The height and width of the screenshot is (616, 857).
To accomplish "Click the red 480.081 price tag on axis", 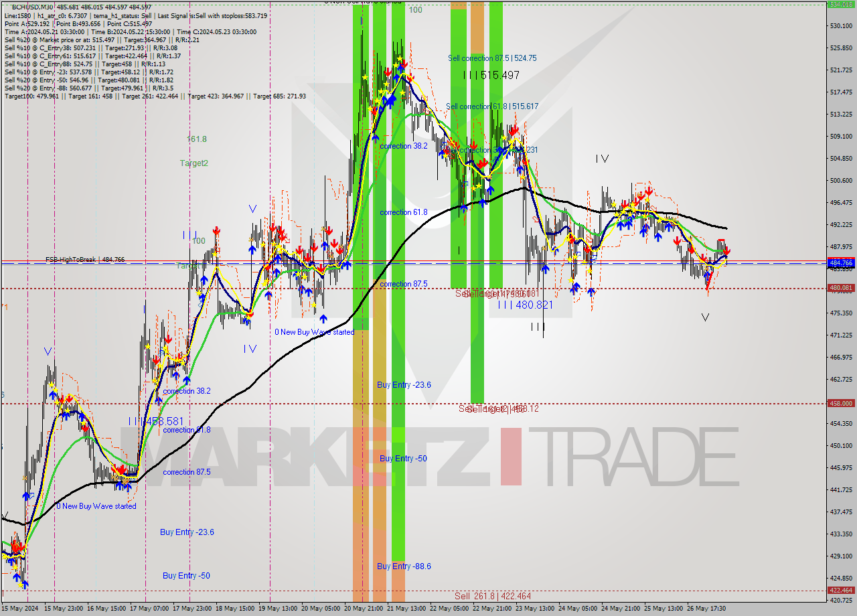I will pyautogui.click(x=841, y=288).
